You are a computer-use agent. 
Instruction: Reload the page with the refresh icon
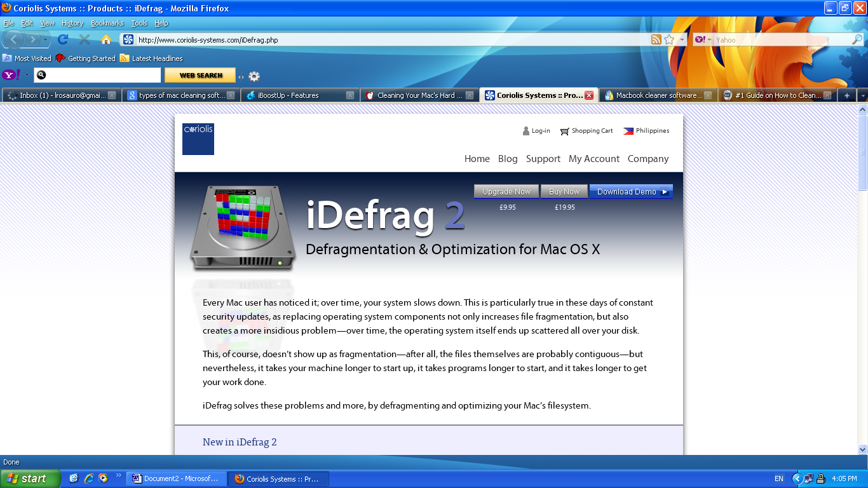pos(63,39)
